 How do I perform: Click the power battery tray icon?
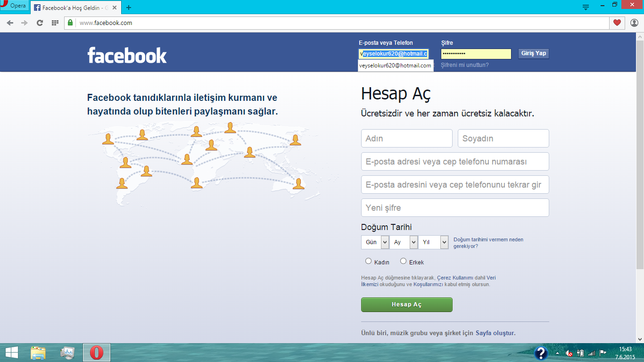click(x=580, y=353)
